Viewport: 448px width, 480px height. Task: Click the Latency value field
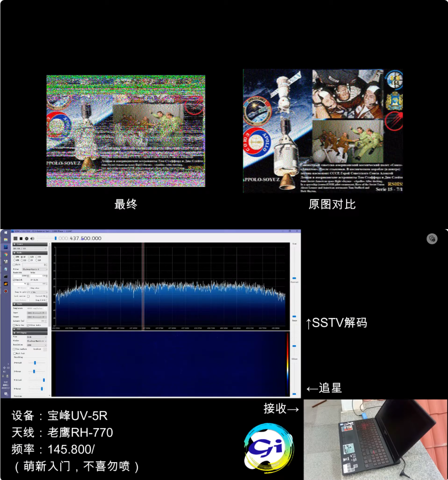37,321
